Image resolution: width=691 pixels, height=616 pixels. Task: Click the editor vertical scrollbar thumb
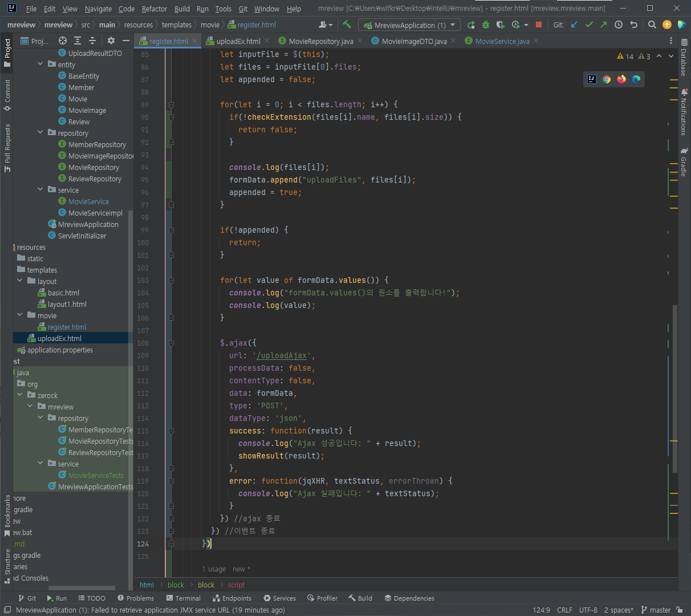click(674, 389)
